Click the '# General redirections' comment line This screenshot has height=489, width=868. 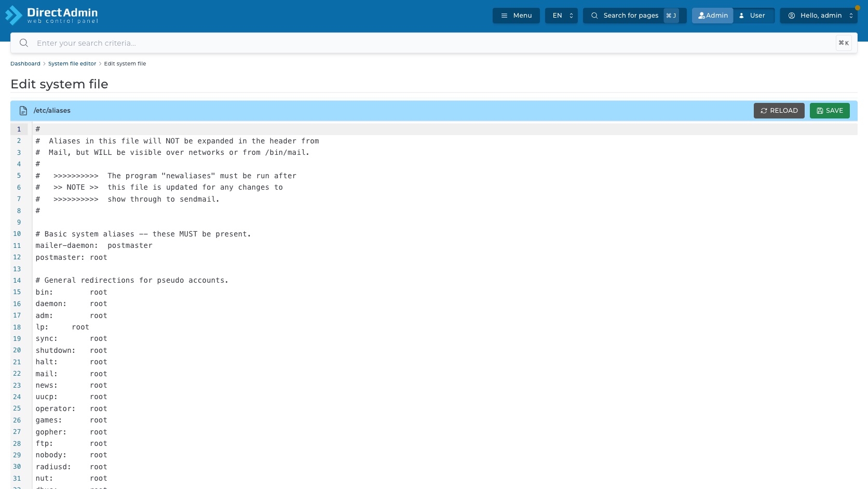(x=132, y=280)
